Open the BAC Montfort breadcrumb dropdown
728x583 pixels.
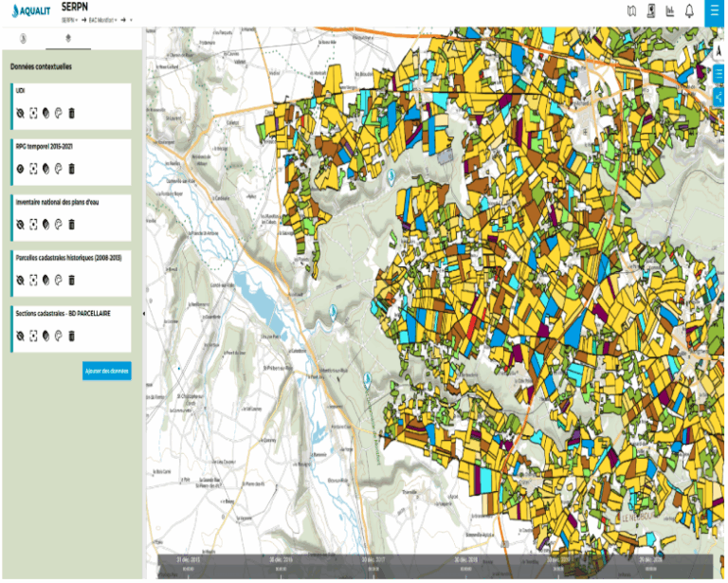point(103,20)
